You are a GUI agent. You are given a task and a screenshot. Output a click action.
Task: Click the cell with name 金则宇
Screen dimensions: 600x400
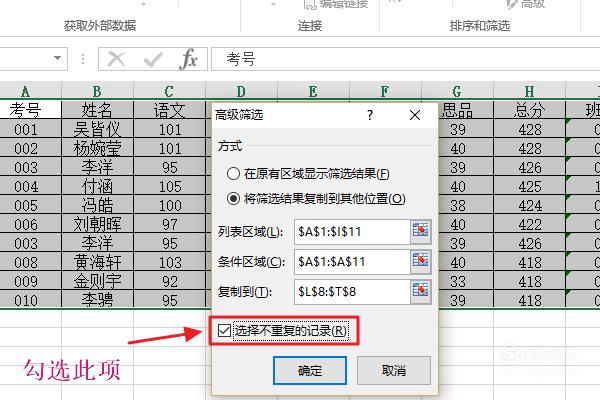click(x=97, y=281)
